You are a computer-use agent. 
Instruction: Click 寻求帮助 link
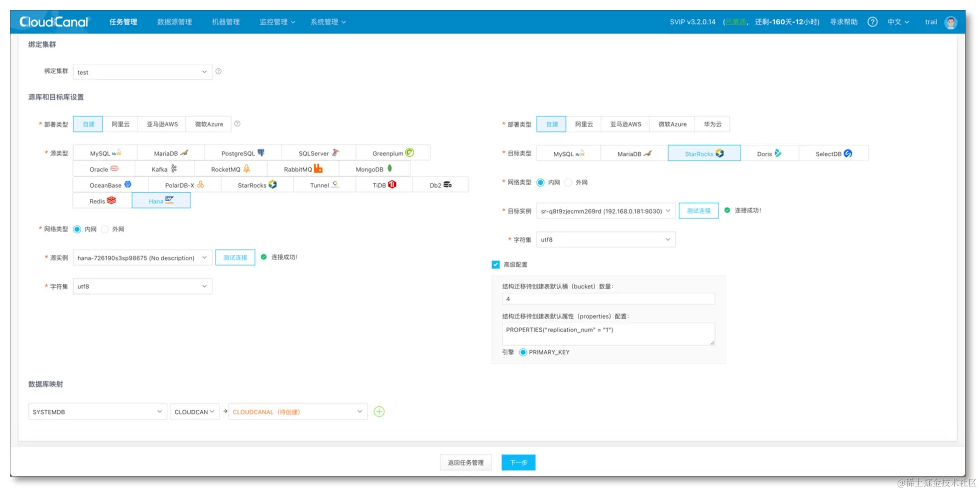click(x=844, y=22)
